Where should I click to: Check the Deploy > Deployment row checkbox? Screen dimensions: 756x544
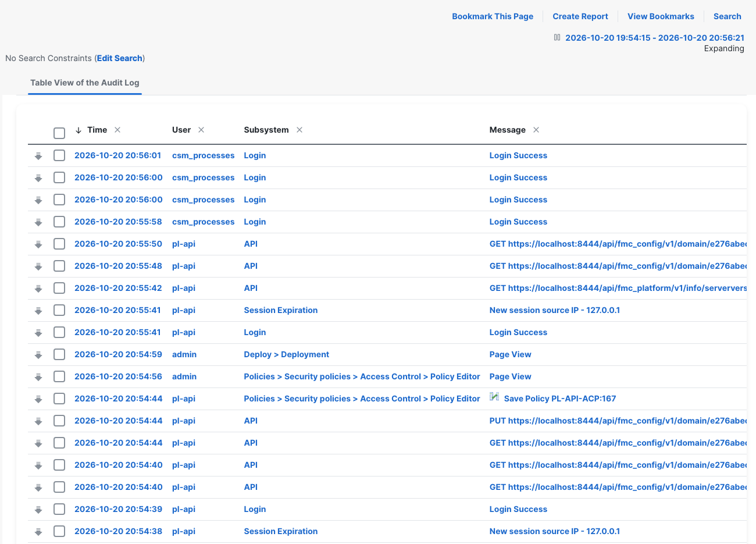pos(59,354)
